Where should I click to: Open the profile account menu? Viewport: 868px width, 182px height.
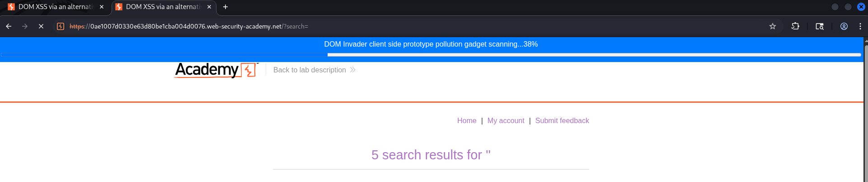(844, 26)
